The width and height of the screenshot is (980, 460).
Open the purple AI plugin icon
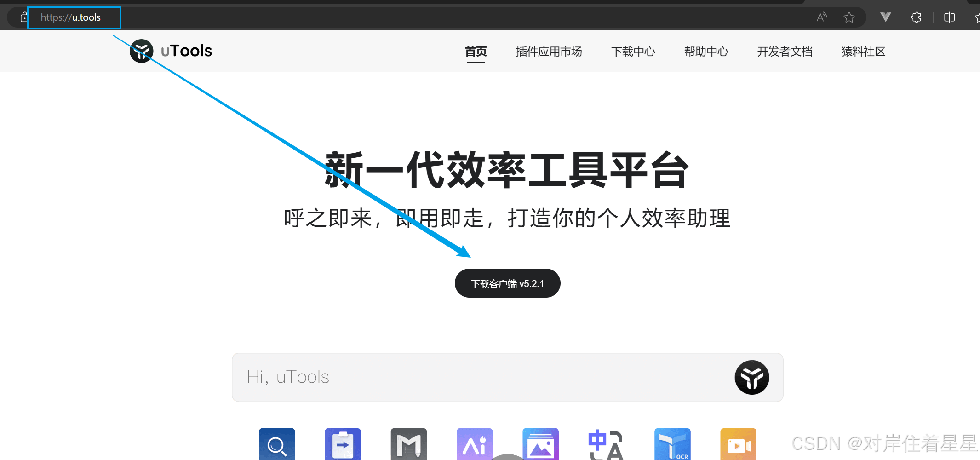pos(475,444)
